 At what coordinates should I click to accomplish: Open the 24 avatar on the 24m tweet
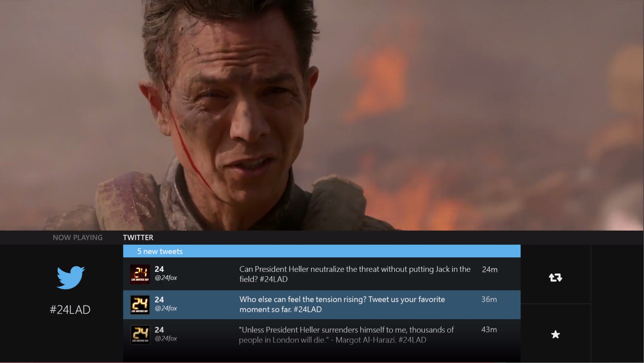(140, 274)
